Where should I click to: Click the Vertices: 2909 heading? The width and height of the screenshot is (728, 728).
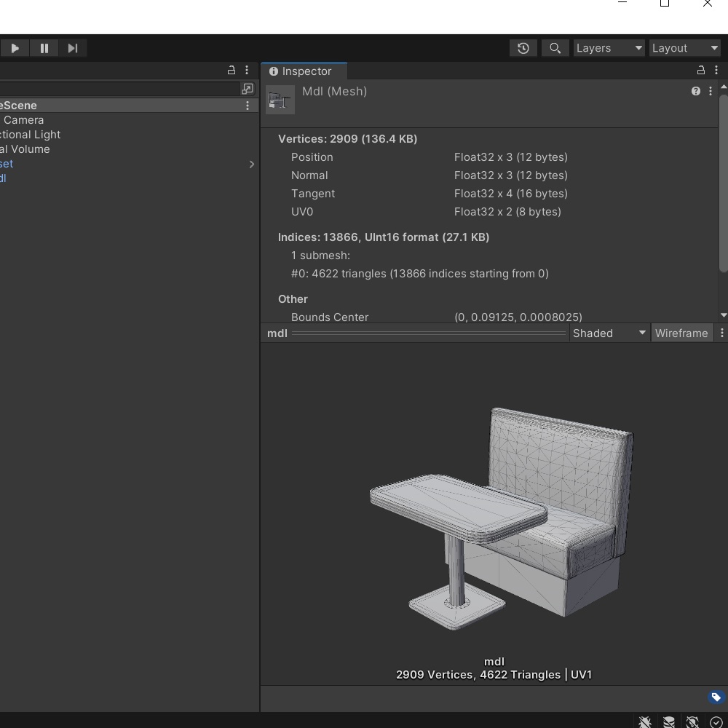(347, 139)
